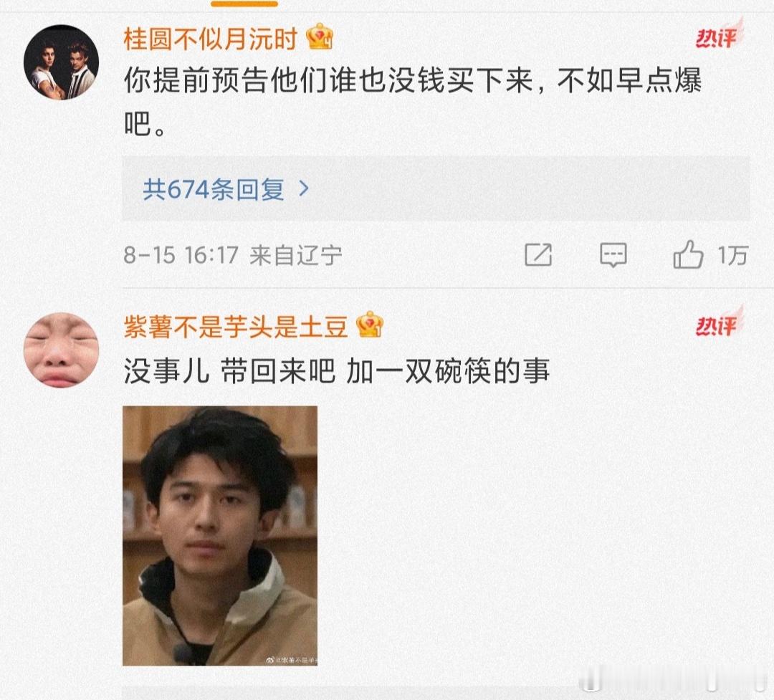Tap the 1万 like count
The height and width of the screenshot is (700, 774).
[x=733, y=255]
